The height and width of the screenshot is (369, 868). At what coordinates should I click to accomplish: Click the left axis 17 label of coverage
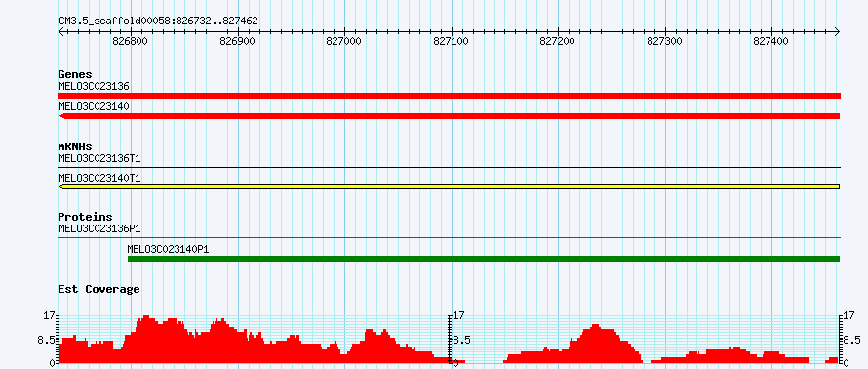(x=50, y=316)
